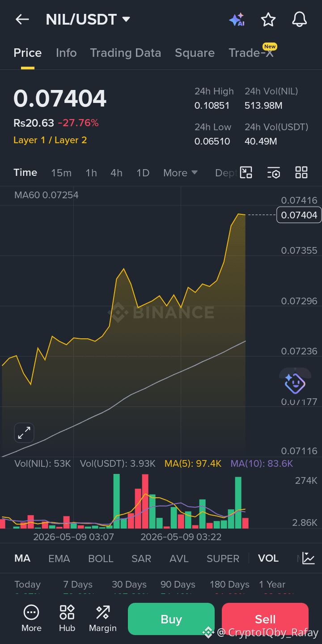Image resolution: width=322 pixels, height=644 pixels.
Task: Tap the large 0.07404 price
Action: (x=60, y=98)
